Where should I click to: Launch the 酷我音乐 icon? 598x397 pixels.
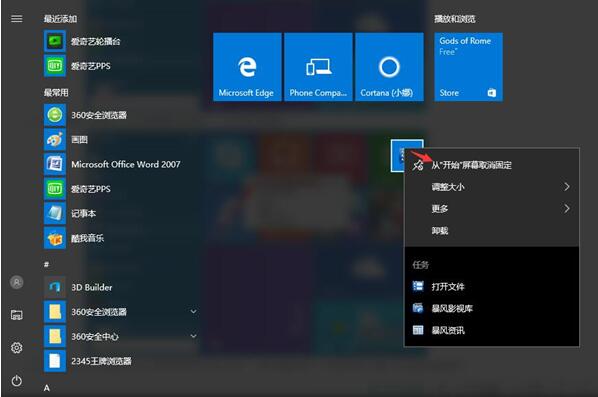(x=55, y=238)
